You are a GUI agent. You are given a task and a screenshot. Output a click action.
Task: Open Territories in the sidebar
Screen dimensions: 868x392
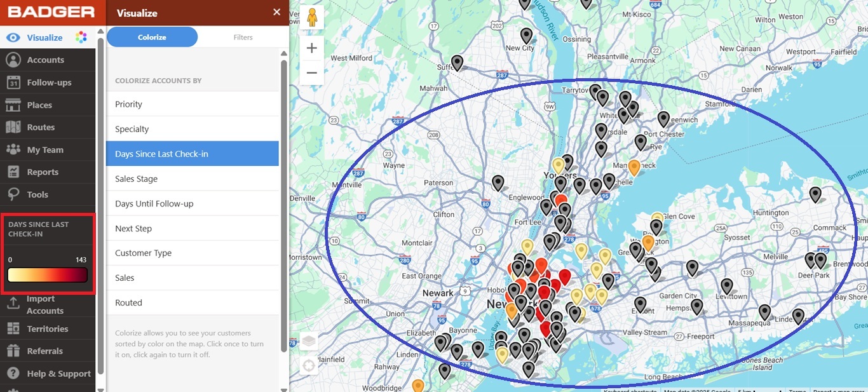tap(48, 328)
